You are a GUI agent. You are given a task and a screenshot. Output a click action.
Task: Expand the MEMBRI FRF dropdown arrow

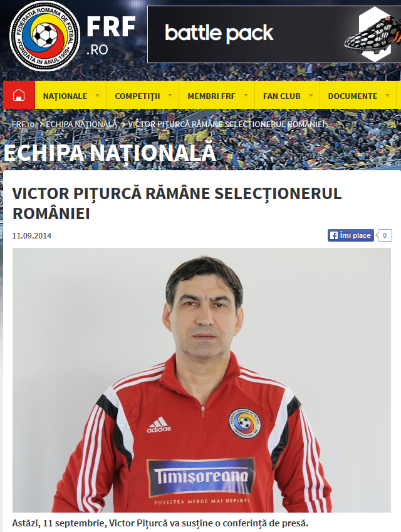[246, 95]
